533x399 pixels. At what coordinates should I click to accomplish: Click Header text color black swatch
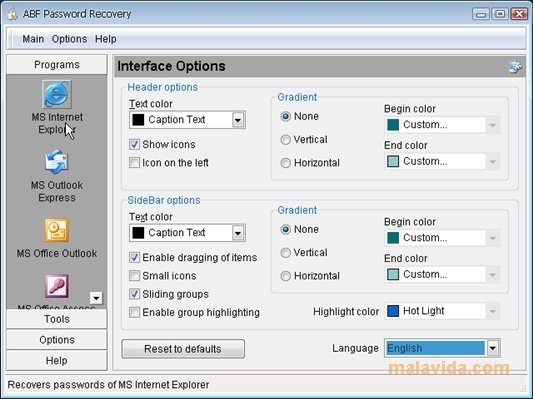[138, 120]
